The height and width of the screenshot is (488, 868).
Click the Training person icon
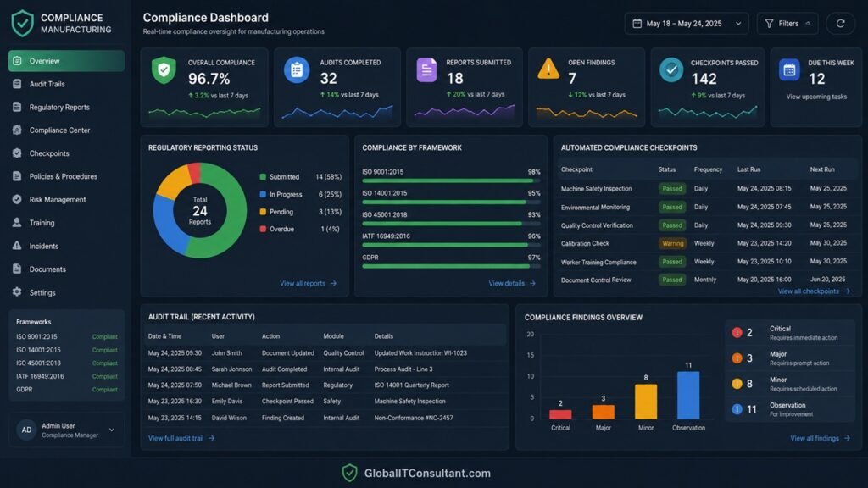click(17, 223)
